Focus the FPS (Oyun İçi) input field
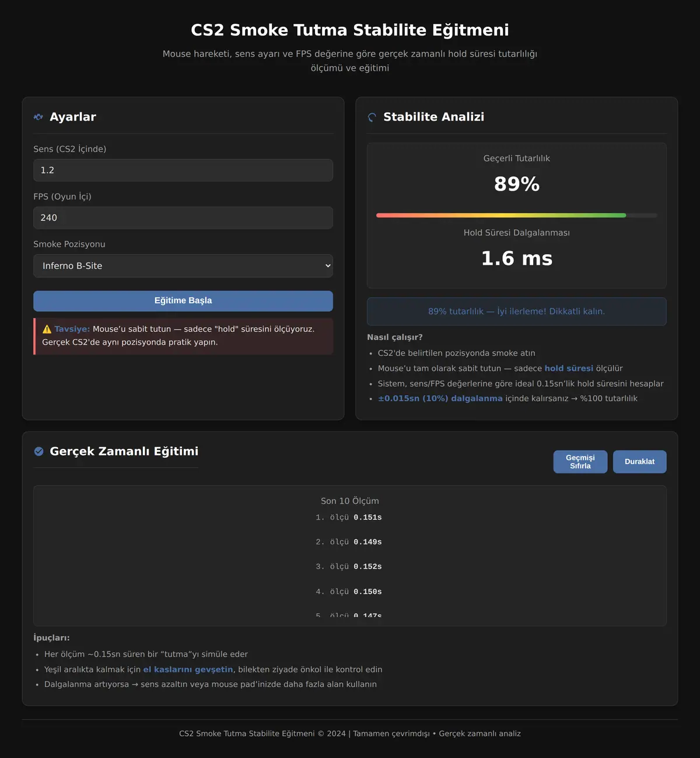Viewport: 700px width, 758px height. [183, 217]
